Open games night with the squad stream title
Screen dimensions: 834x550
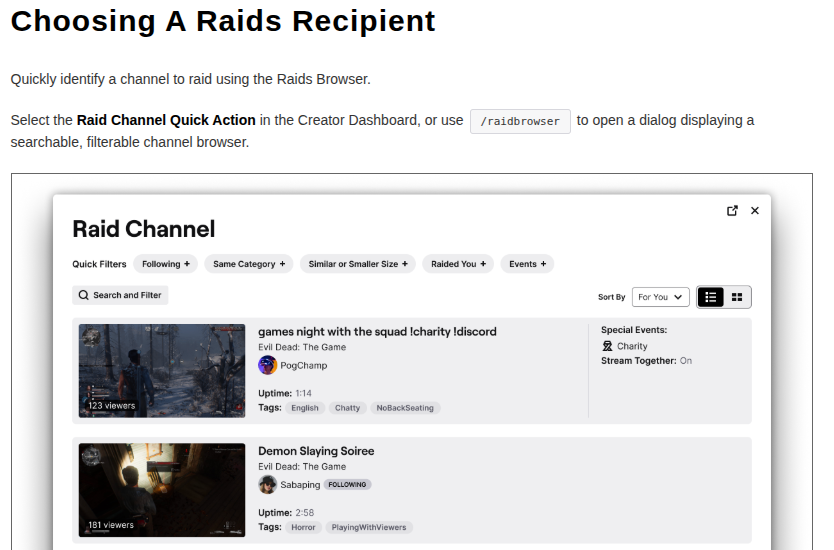(x=377, y=331)
